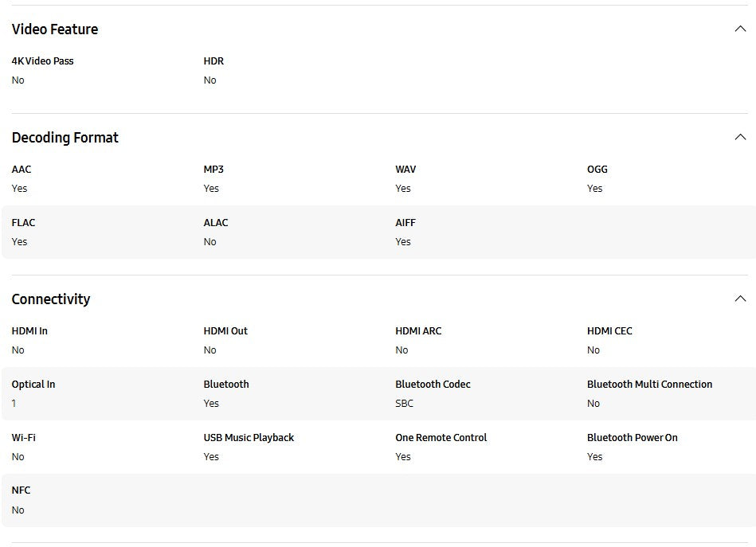Click the 'HDMI ARC' spec label
Viewport: 756px width, 547px height.
(x=418, y=331)
